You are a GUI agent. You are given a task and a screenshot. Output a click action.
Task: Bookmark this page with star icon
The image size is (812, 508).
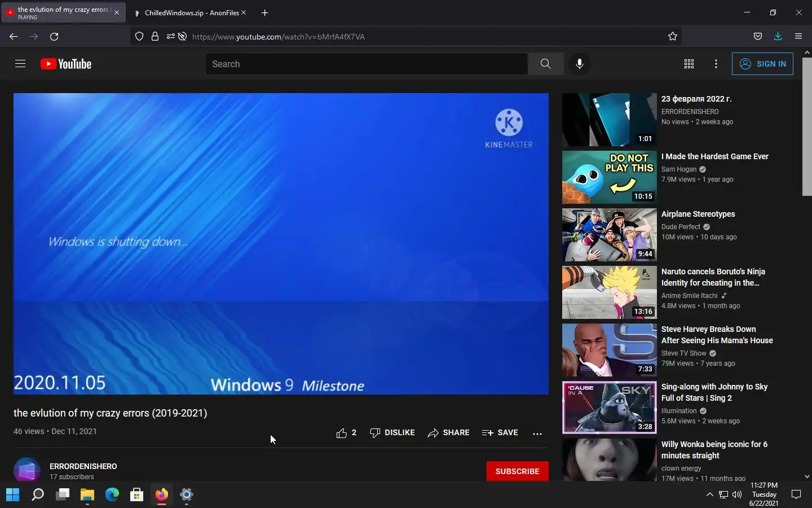[x=672, y=36]
